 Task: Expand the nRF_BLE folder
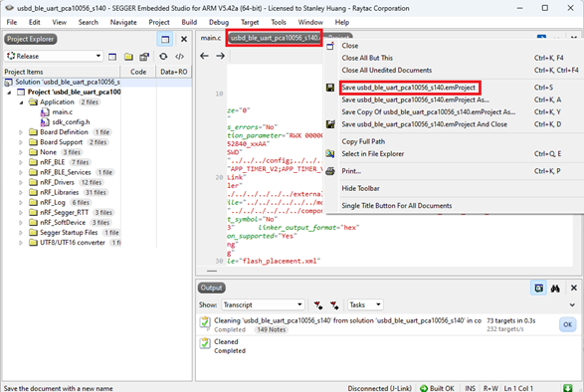point(21,162)
